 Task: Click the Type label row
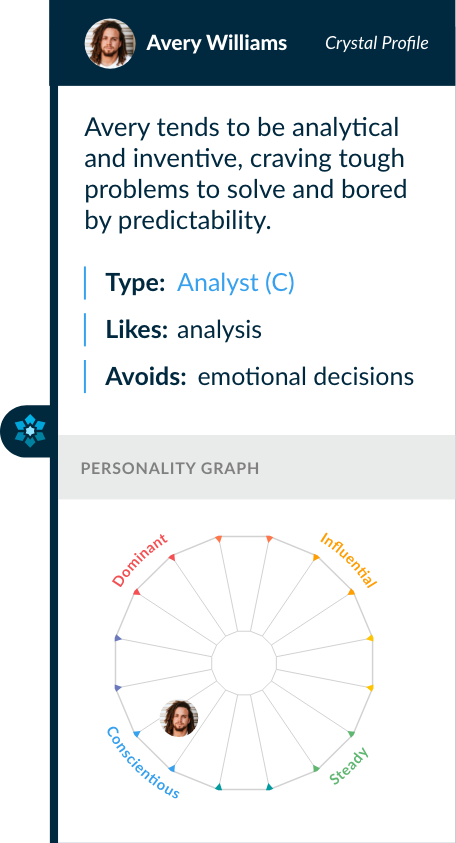pos(189,283)
